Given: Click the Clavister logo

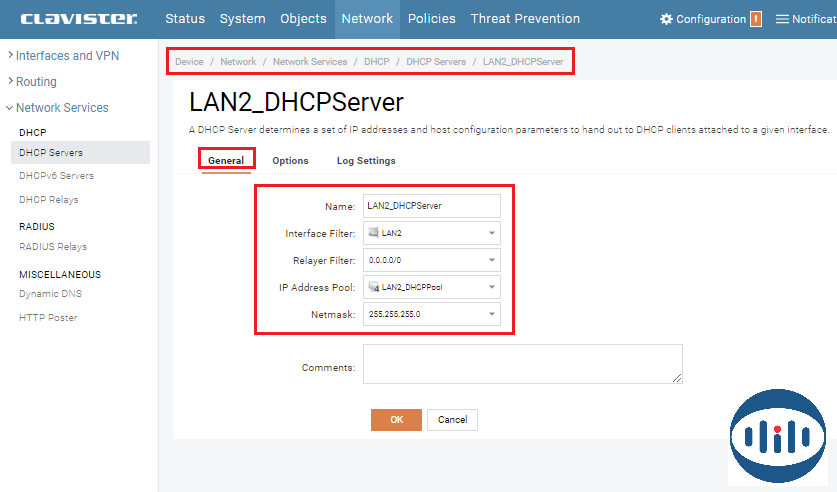Looking at the screenshot, I should point(78,19).
